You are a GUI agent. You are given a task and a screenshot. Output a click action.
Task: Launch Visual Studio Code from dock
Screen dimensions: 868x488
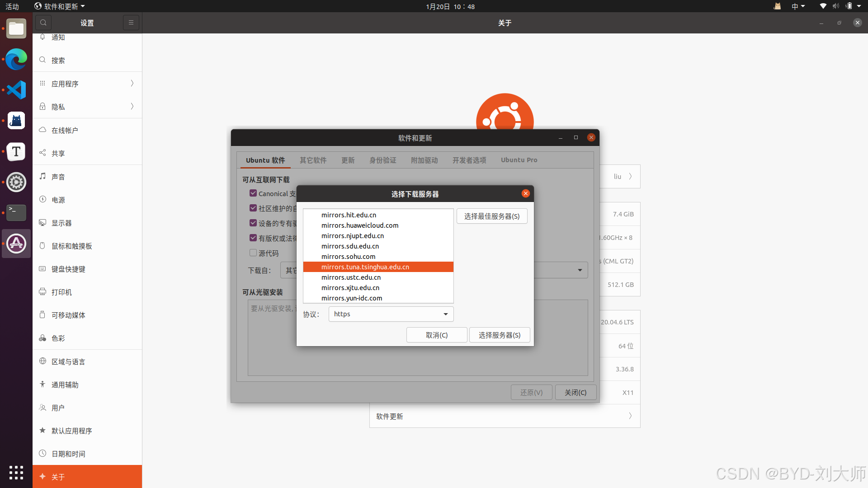(16, 90)
